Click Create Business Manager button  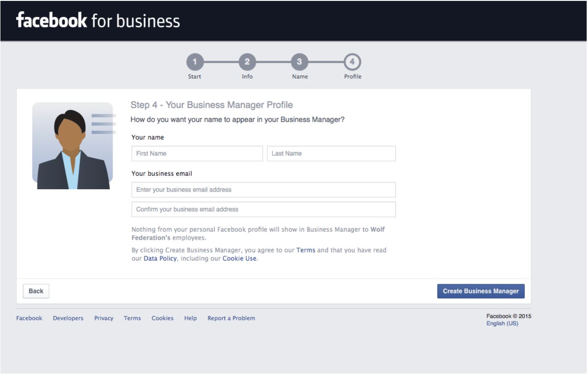pos(481,291)
